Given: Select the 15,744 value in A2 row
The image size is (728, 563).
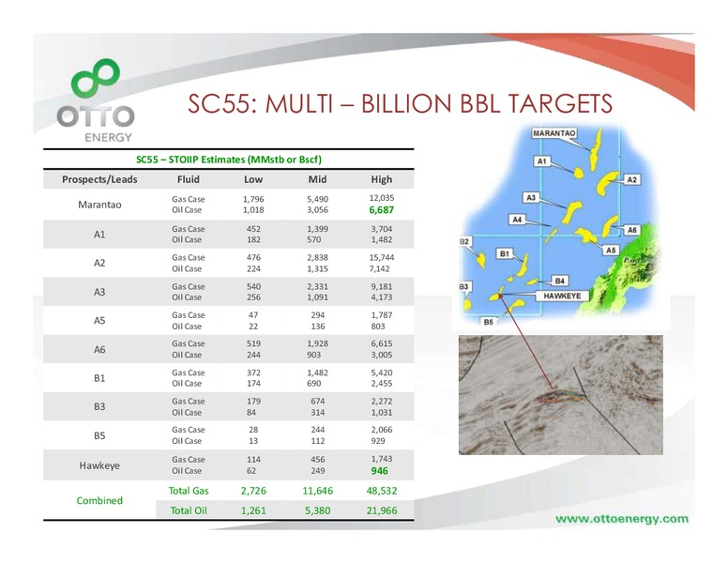Looking at the screenshot, I should coord(381,257).
